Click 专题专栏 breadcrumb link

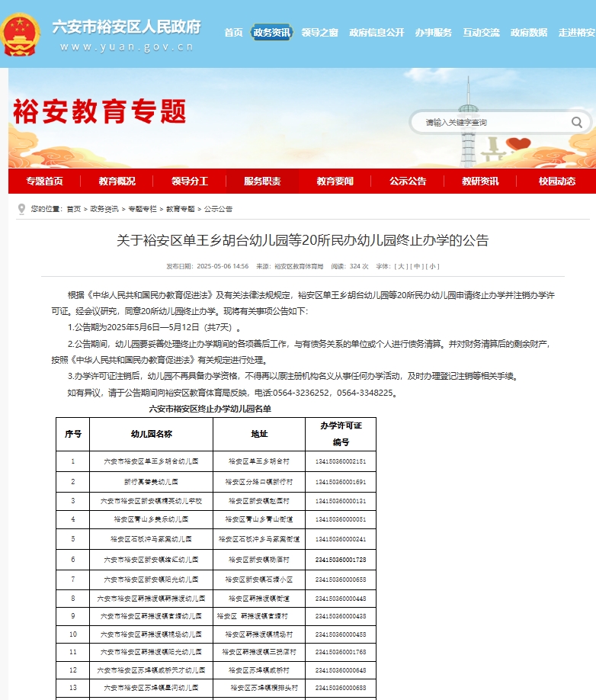(x=142, y=209)
